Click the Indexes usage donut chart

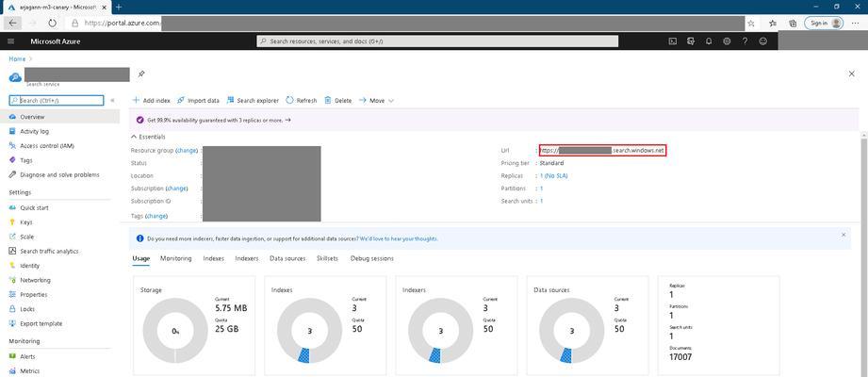click(309, 331)
